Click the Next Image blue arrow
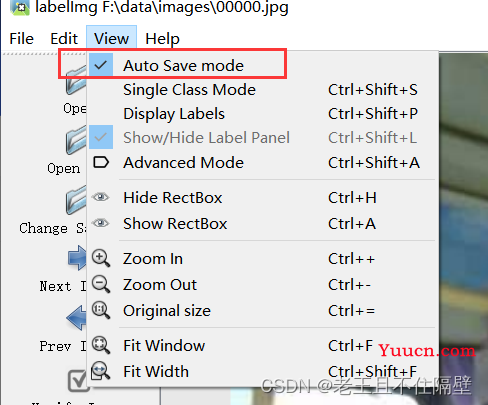The image size is (488, 405). point(77,258)
